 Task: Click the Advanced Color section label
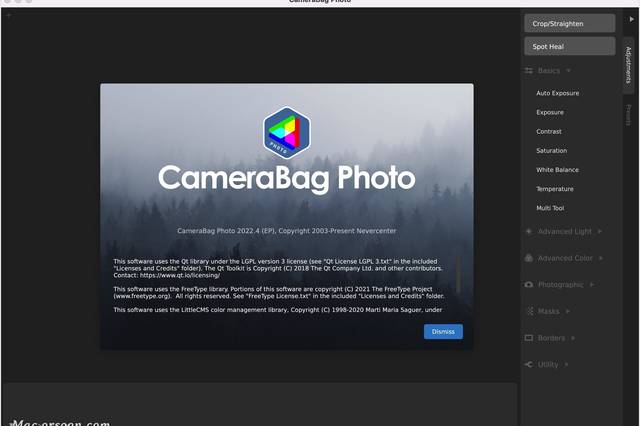[565, 258]
